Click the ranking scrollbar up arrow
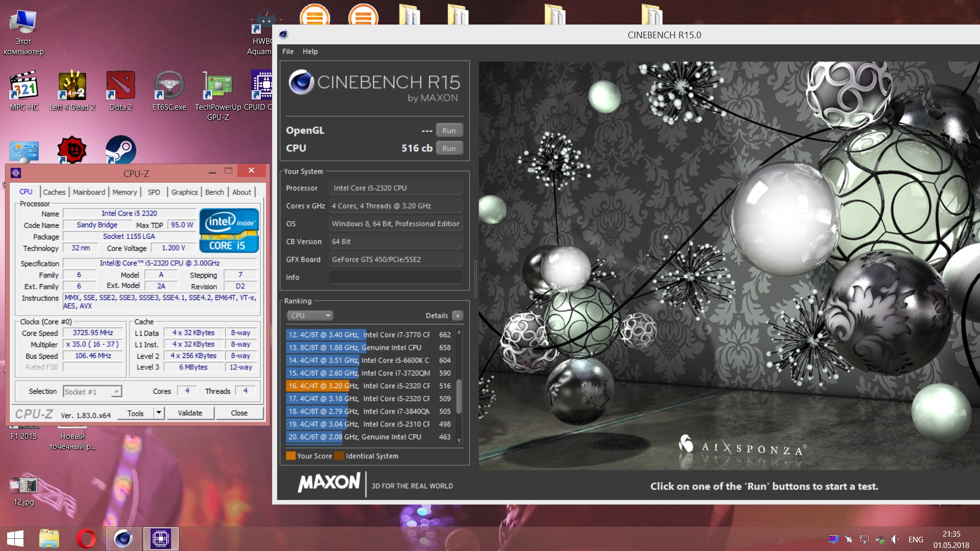 click(x=459, y=332)
